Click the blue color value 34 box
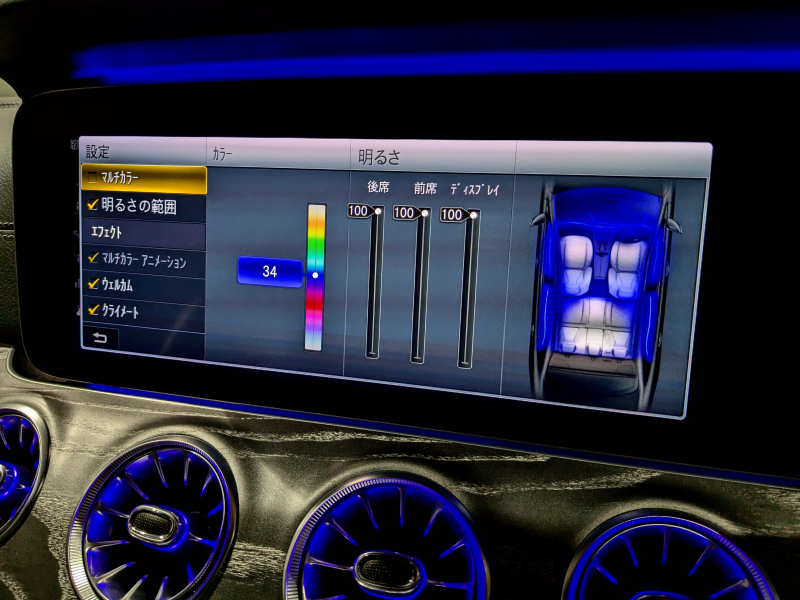 coord(269,271)
